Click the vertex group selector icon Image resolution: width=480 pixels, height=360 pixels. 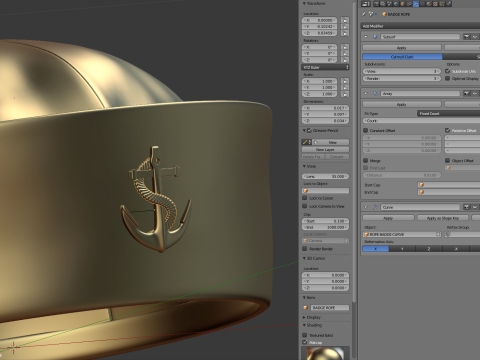coord(448,234)
